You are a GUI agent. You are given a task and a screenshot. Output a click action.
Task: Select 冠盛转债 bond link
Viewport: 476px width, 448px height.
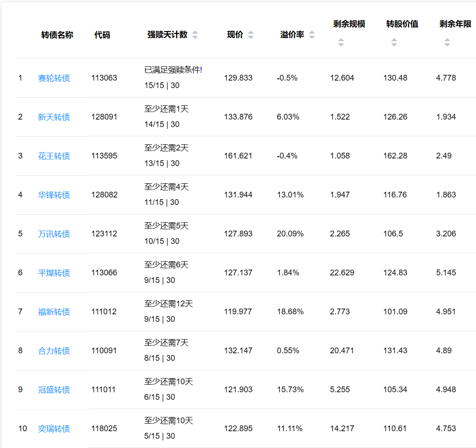[x=54, y=390]
